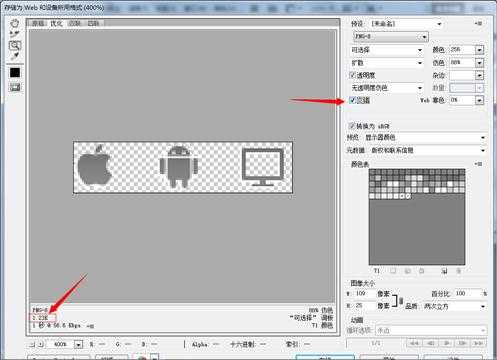
Task: Toggle the constrain proportions link icon
Action: (x=401, y=301)
